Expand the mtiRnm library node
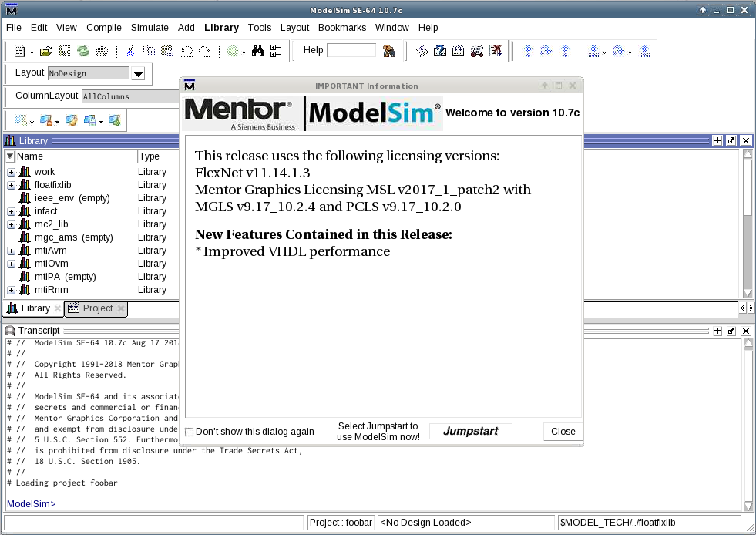The height and width of the screenshot is (535, 756). pyautogui.click(x=11, y=290)
